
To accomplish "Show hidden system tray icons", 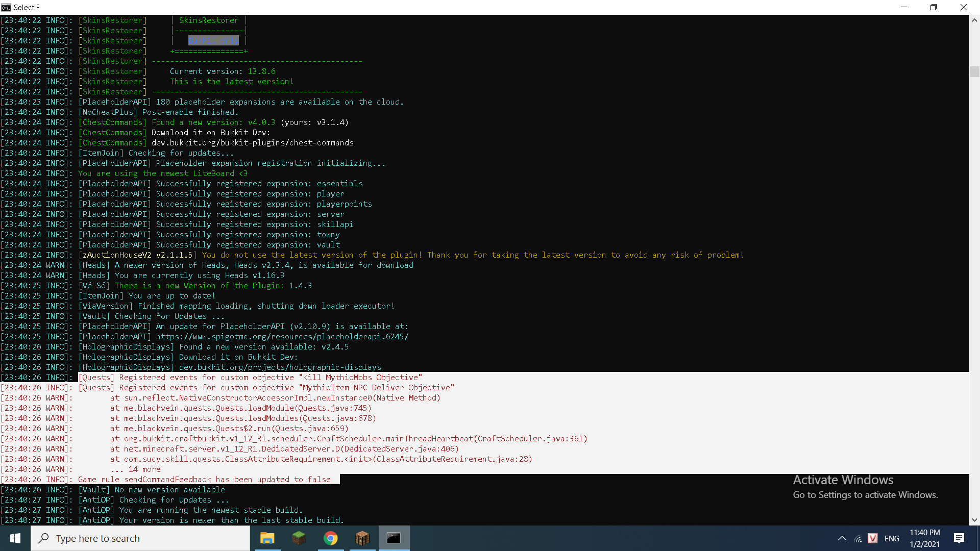I will [842, 538].
